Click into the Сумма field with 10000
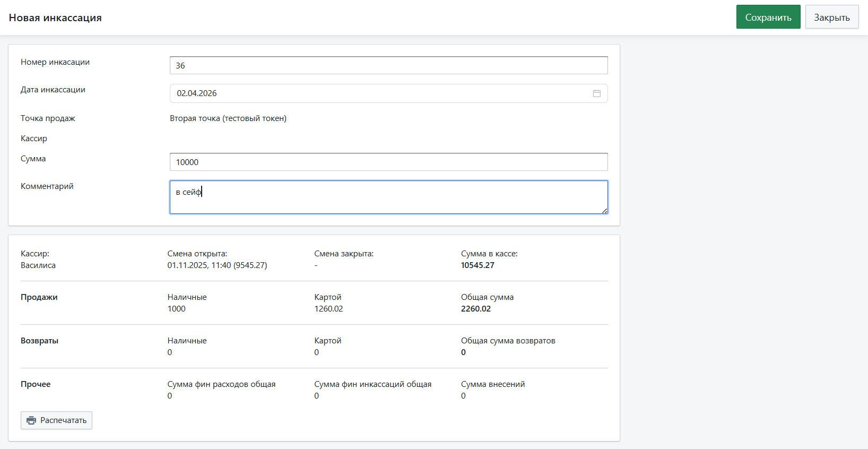Screen dimensions: 868x449 point(388,162)
